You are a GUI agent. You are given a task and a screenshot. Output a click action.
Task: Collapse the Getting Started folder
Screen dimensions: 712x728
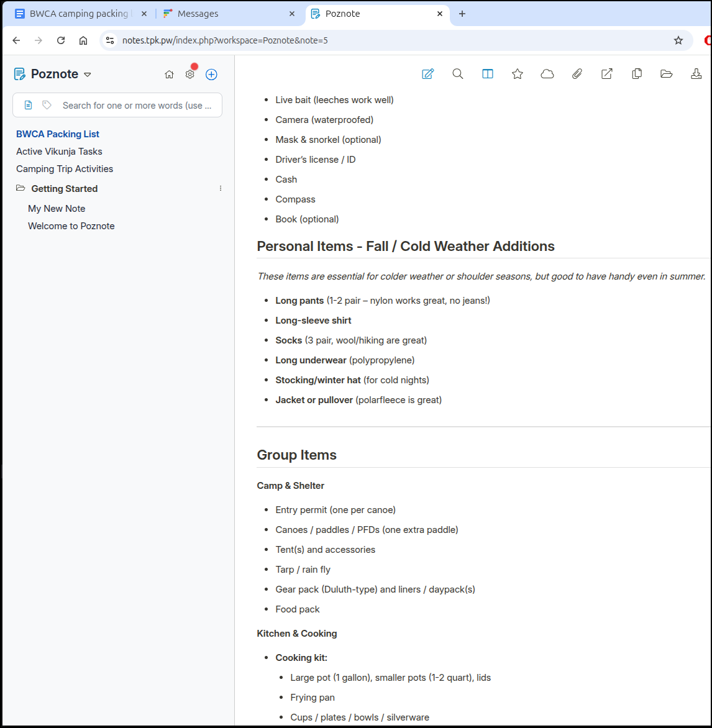tap(21, 188)
